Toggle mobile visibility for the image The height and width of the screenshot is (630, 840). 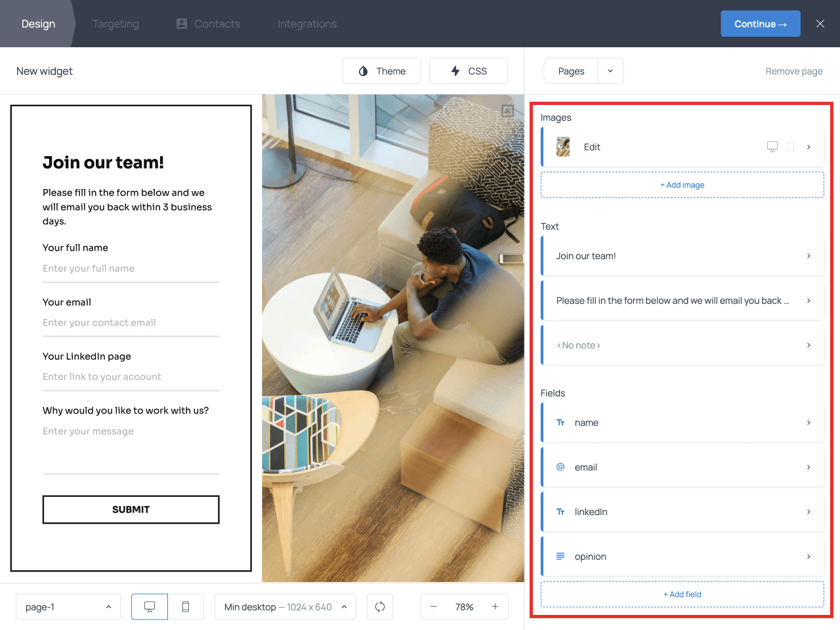tap(791, 147)
